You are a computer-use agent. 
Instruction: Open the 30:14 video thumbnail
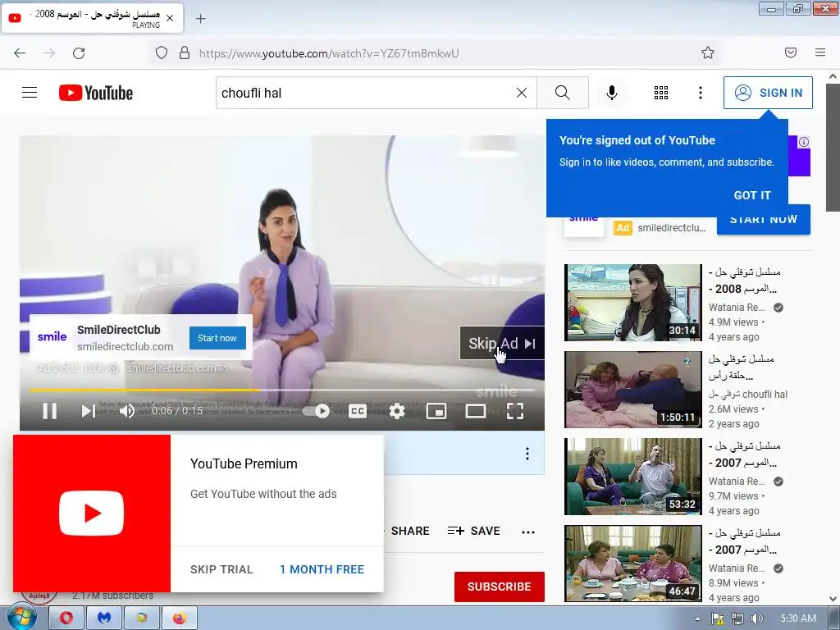(x=632, y=303)
